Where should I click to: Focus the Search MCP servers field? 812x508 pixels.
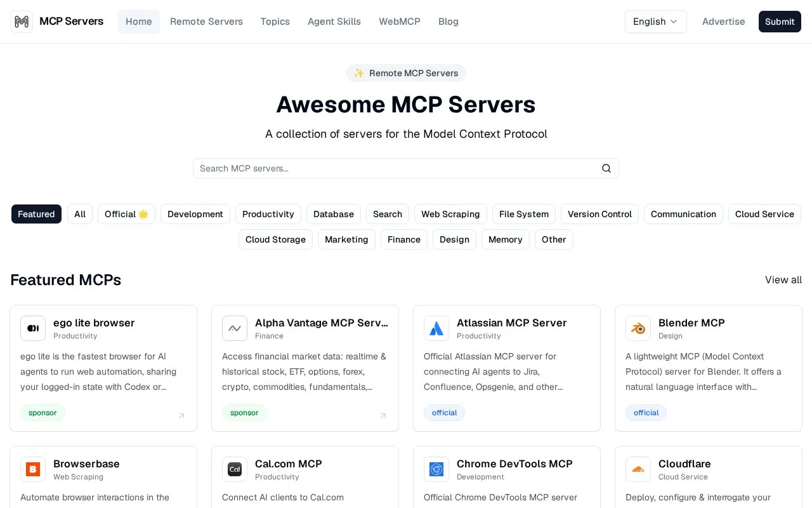pyautogui.click(x=406, y=168)
